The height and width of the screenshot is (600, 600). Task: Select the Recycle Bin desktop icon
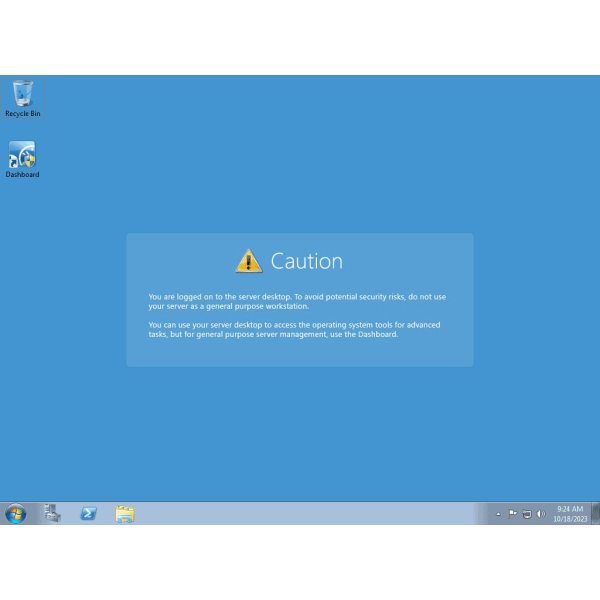click(x=23, y=98)
